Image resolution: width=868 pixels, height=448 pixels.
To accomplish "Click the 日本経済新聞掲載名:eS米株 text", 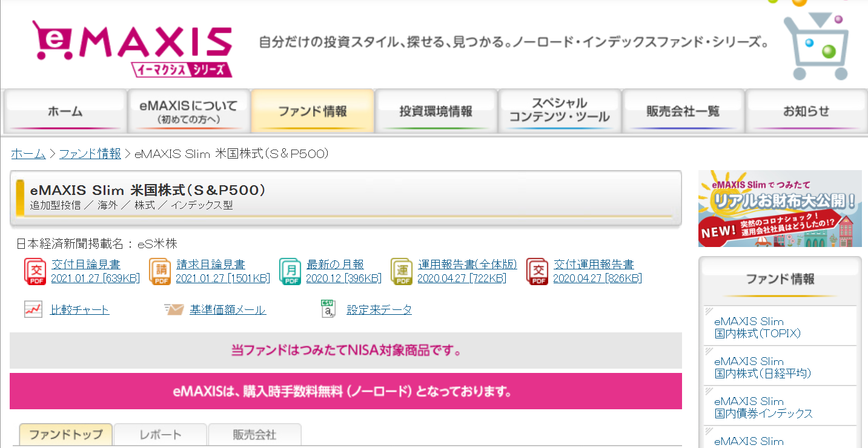I will click(x=97, y=244).
